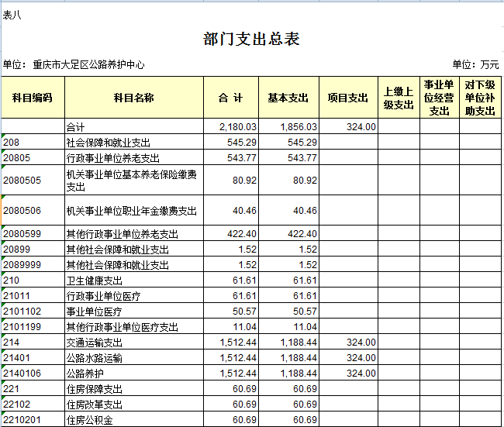Screen dimensions: 504x427
Task: Select the 表八 label cell
Action: 12,15
